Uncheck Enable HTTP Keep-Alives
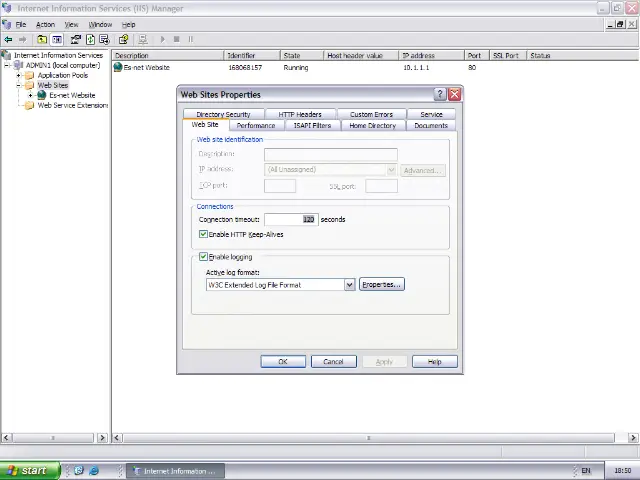Viewport: 640px width, 480px height. pos(203,234)
